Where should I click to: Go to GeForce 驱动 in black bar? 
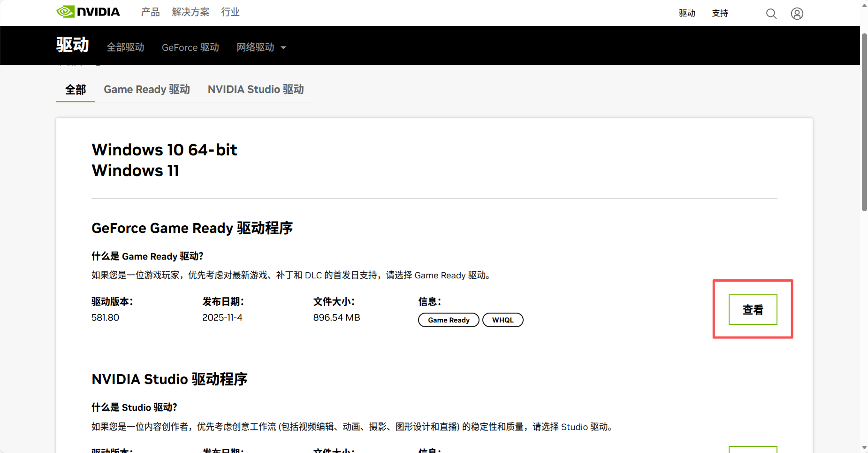(190, 47)
